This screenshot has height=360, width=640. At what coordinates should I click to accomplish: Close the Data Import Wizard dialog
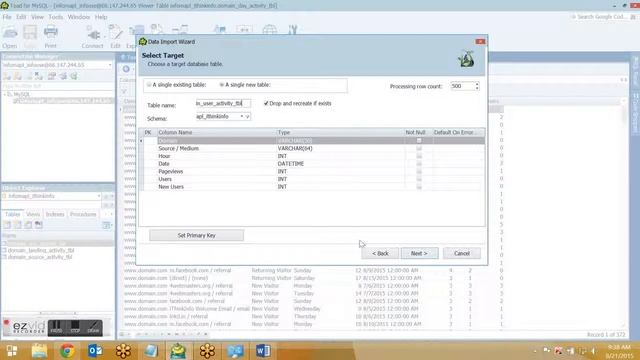click(480, 42)
